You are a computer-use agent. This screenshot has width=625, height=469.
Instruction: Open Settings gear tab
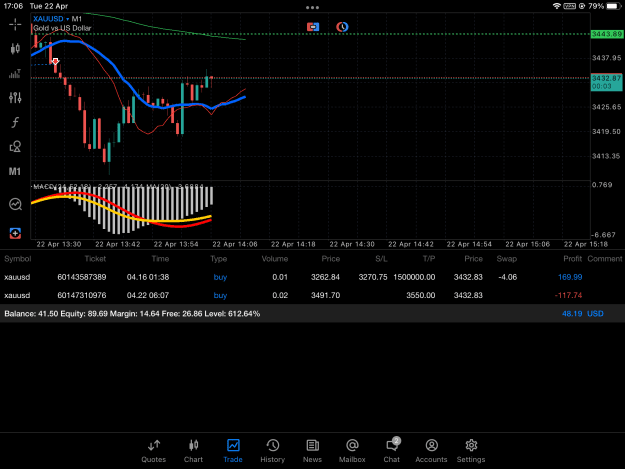point(471,451)
